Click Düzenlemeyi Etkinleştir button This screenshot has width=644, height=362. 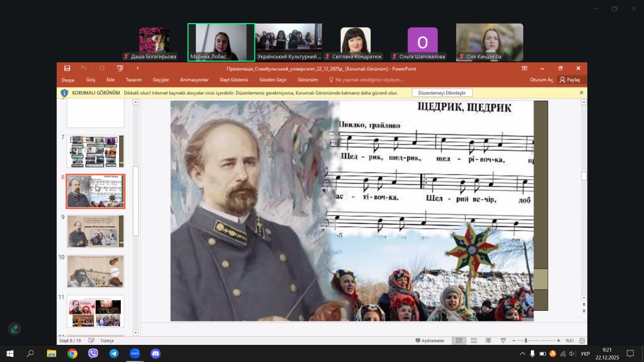click(442, 93)
